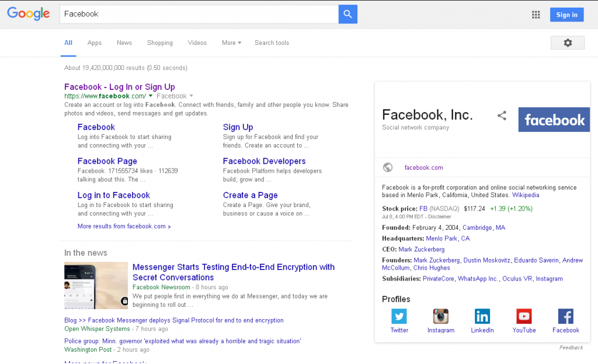Image resolution: width=598 pixels, height=364 pixels.
Task: Open the settings gear menu
Action: pos(568,43)
